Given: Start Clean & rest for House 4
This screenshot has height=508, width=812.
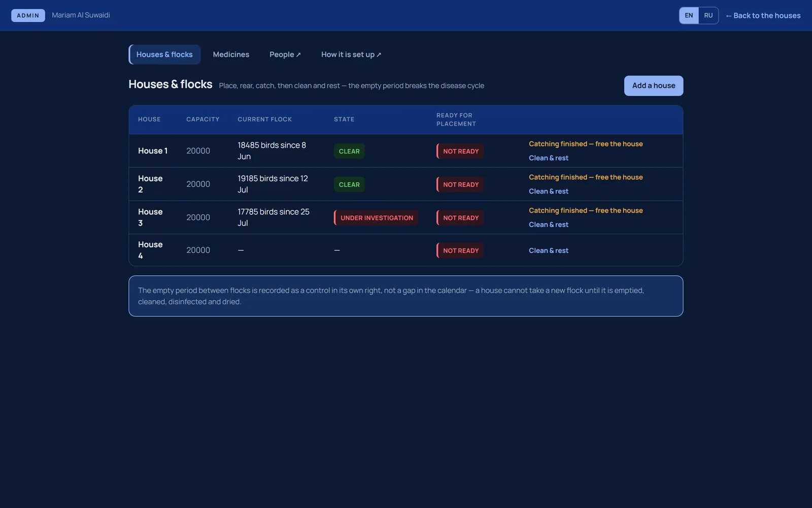Looking at the screenshot, I should (x=548, y=250).
